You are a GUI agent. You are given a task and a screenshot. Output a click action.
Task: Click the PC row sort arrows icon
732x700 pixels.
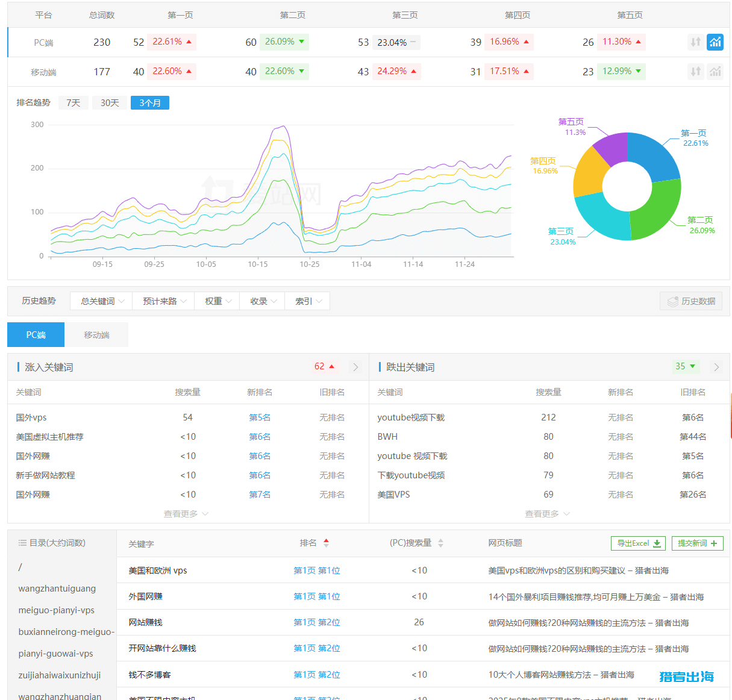(695, 42)
